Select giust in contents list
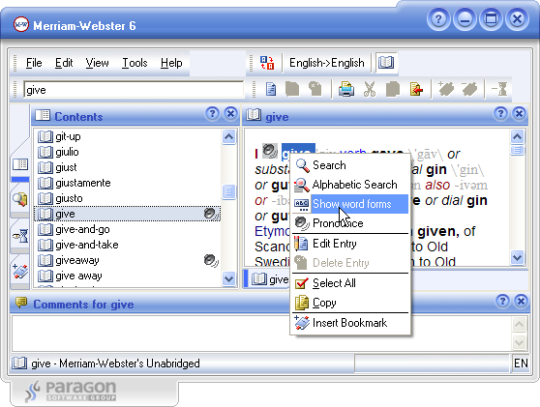 [127, 167]
